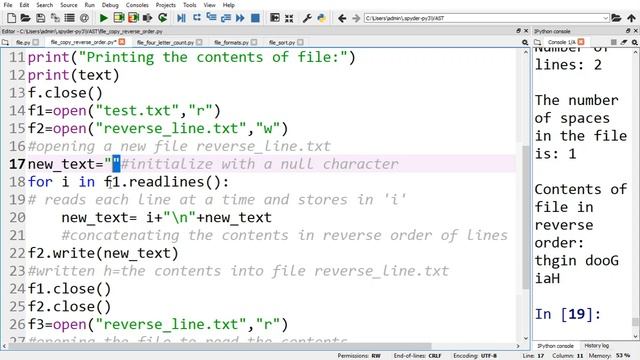Re-run the last script
640x360 pixels.
162,18
